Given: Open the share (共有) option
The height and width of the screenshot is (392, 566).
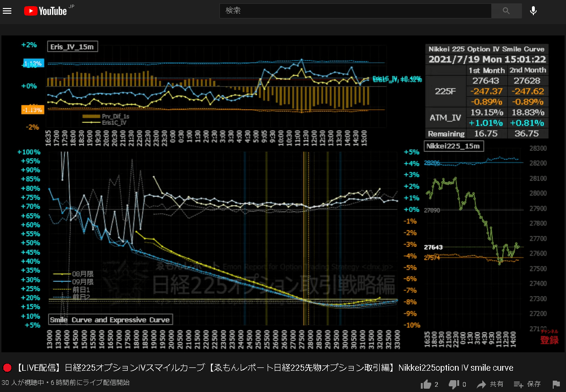Looking at the screenshot, I should pyautogui.click(x=490, y=384).
